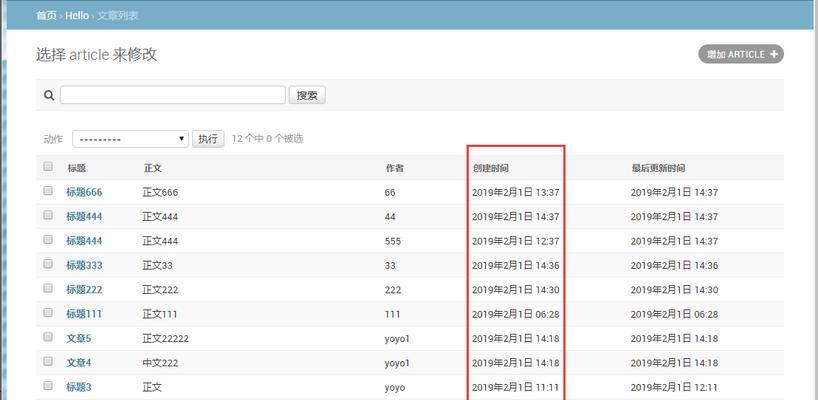Screen dimensions: 818x400
Task: Sort by the 创建时间 column header
Action: (x=490, y=168)
